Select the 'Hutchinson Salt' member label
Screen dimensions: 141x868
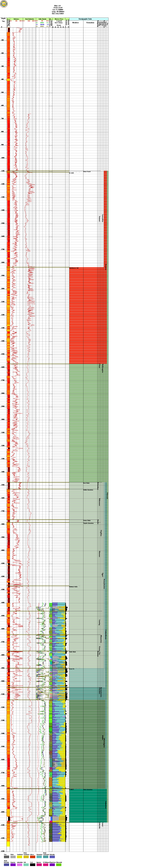click(74, 268)
